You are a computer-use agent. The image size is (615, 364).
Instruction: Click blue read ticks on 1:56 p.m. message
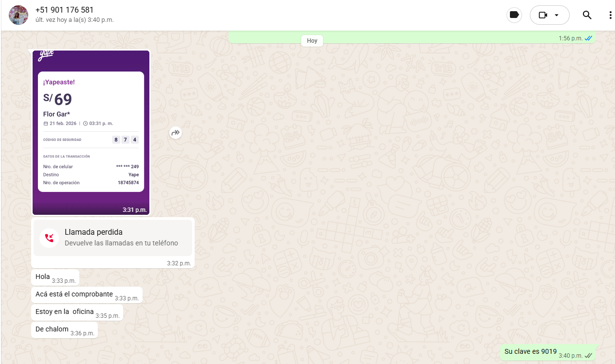[x=588, y=38]
